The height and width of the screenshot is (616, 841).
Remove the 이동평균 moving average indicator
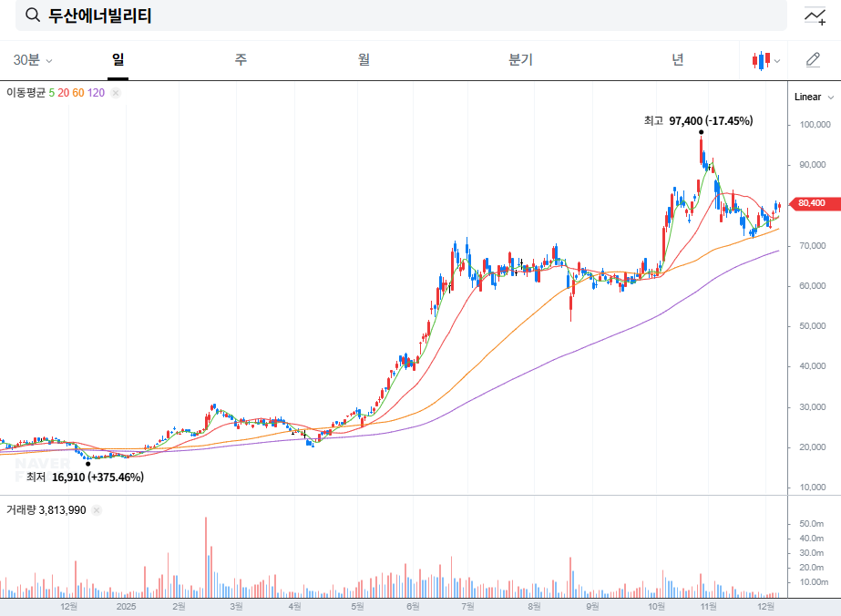coord(116,93)
